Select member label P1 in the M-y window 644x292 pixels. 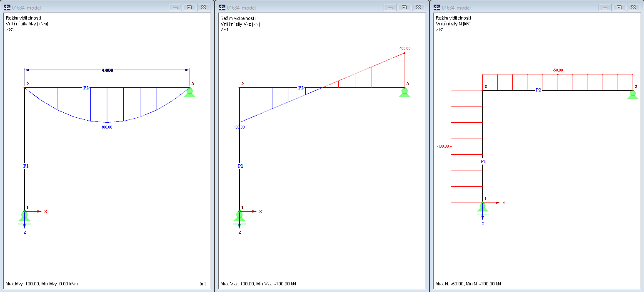(26, 166)
